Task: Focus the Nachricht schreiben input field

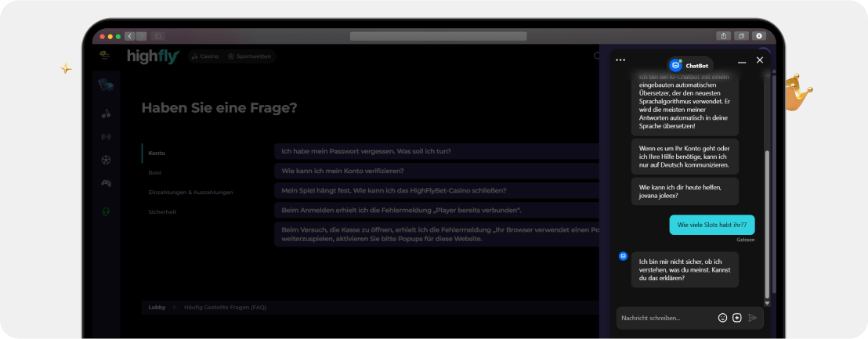Action: click(667, 318)
